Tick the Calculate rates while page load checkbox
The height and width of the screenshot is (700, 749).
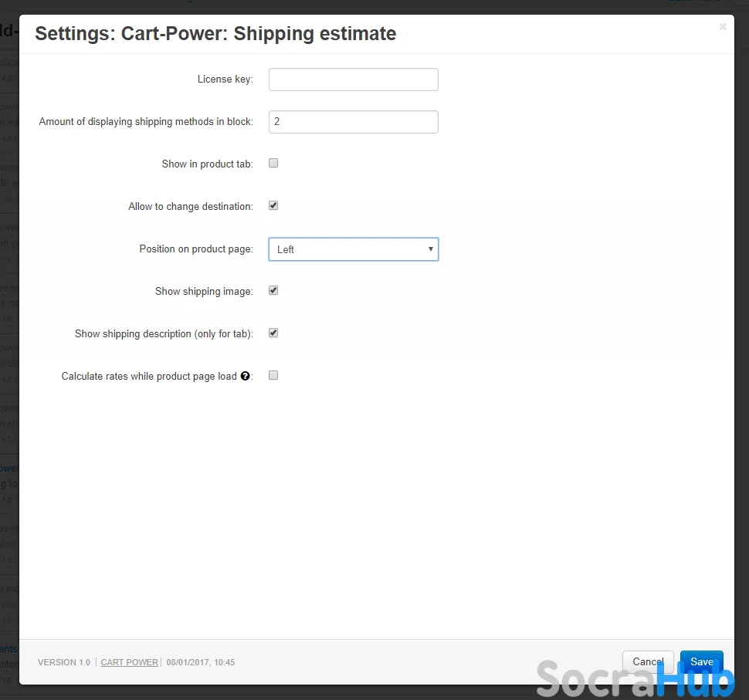[273, 376]
